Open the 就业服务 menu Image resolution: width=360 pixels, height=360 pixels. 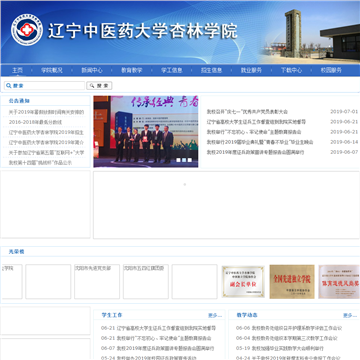[x=251, y=70]
